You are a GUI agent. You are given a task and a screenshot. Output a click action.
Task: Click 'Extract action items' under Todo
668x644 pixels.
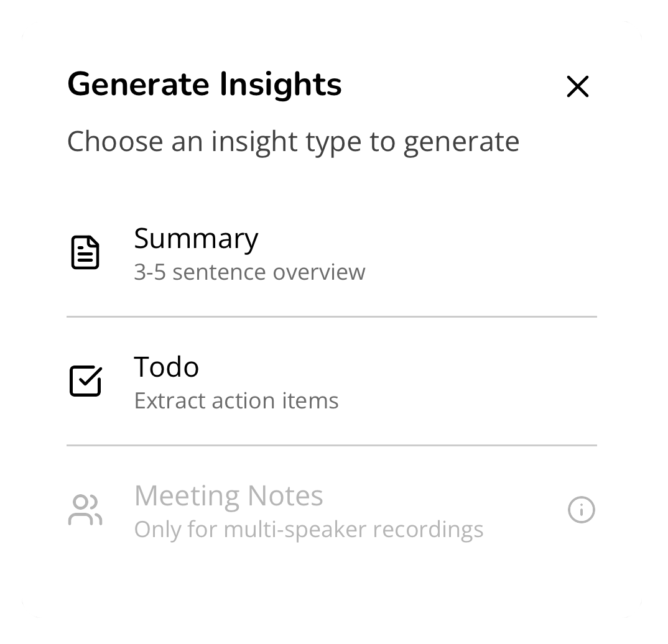236,401
